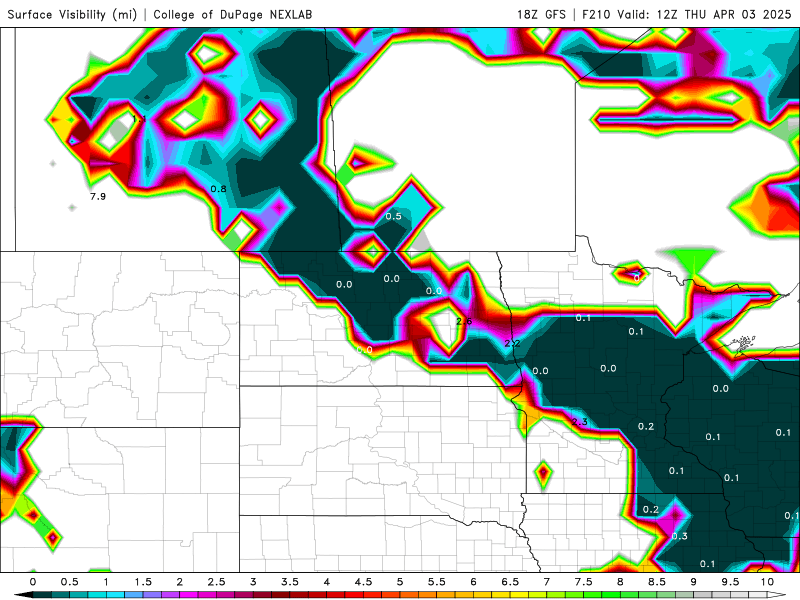
Task: Click the 7 label on the color legend
Action: 546,582
